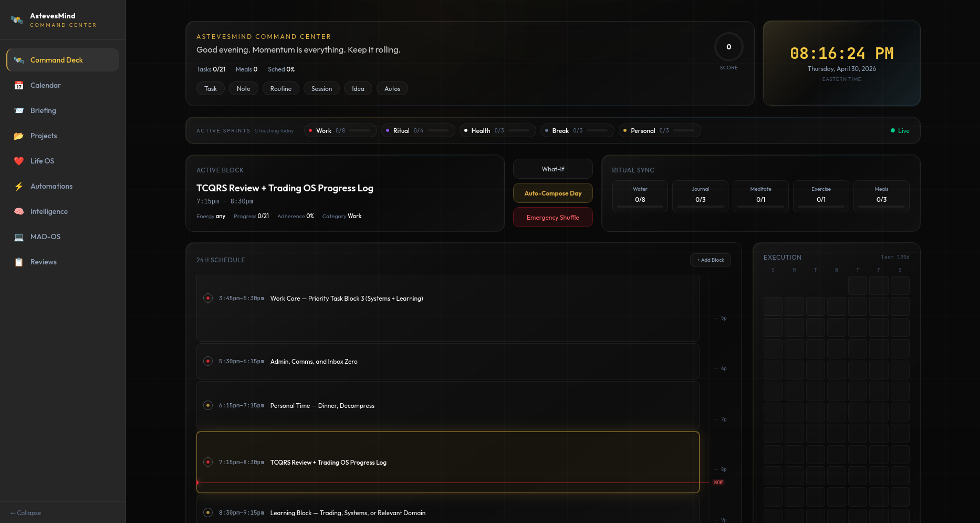Select the Personal sprint chip
The width and height of the screenshot is (980, 523).
(660, 131)
